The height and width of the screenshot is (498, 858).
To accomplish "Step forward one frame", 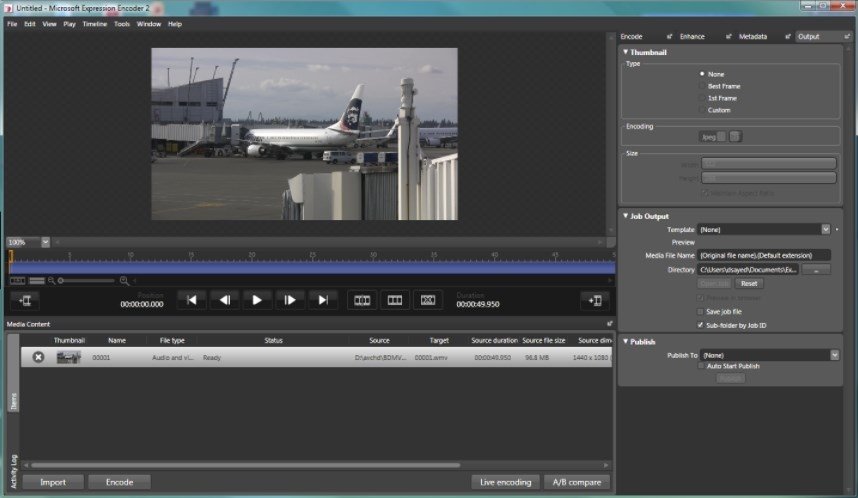I will [290, 300].
